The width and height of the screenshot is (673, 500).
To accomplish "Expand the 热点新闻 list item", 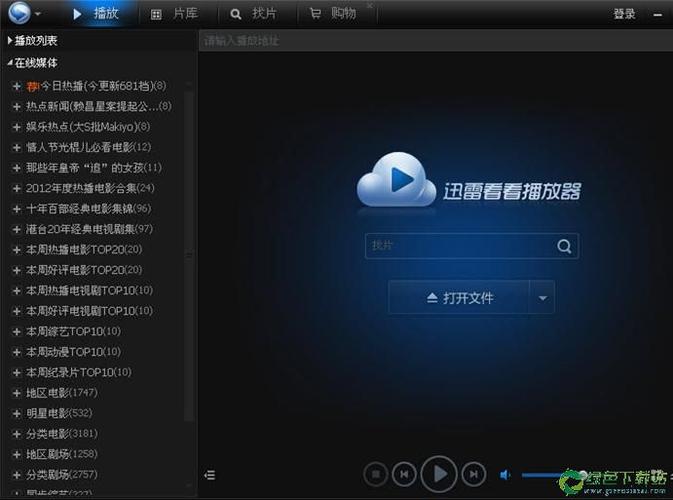I will [x=17, y=106].
